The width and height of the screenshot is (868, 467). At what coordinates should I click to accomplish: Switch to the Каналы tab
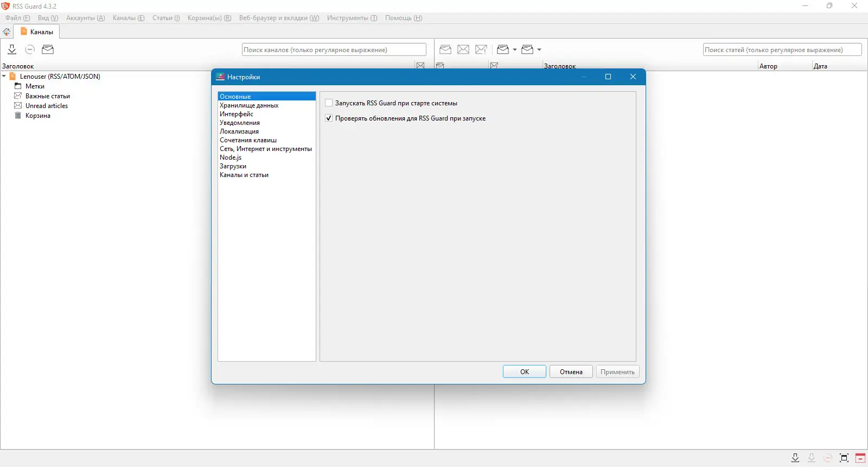point(37,32)
